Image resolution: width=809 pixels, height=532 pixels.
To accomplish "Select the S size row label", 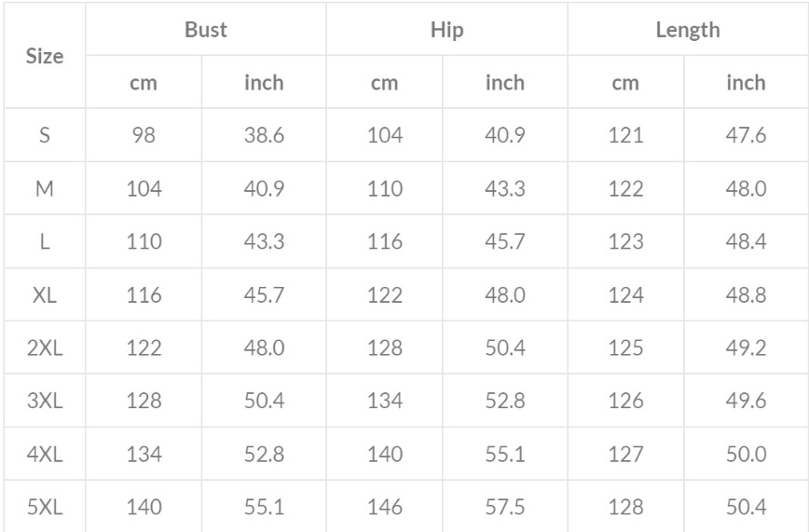I will (x=45, y=135).
